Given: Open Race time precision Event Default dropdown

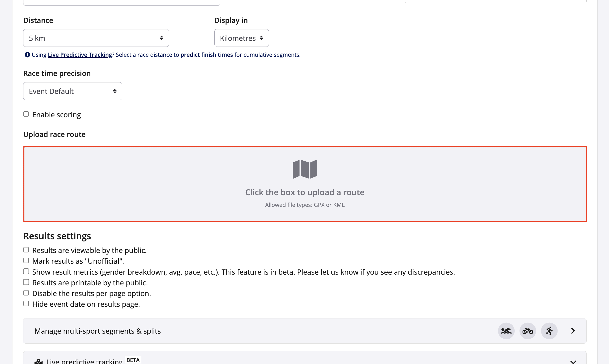Looking at the screenshot, I should (x=72, y=91).
